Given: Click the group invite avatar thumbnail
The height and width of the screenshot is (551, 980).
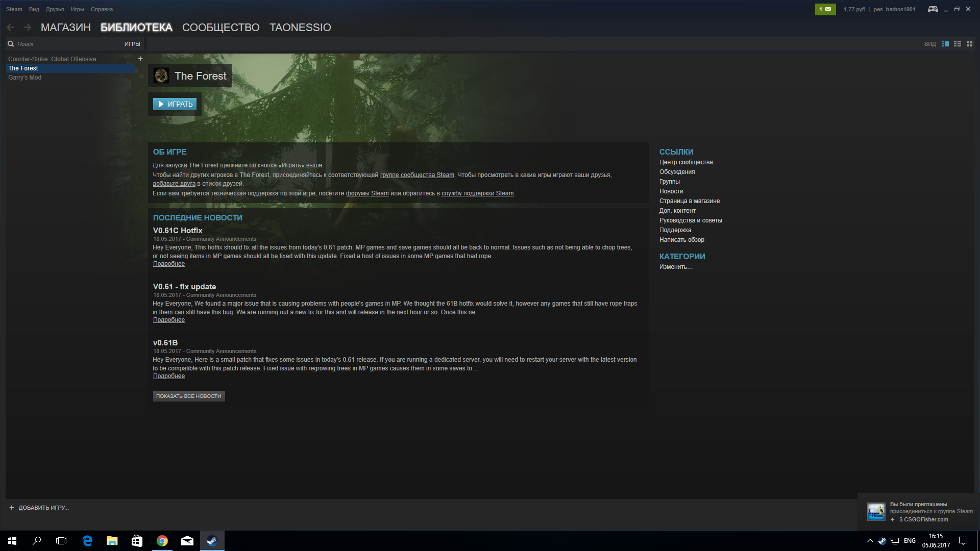Looking at the screenshot, I should tap(876, 511).
